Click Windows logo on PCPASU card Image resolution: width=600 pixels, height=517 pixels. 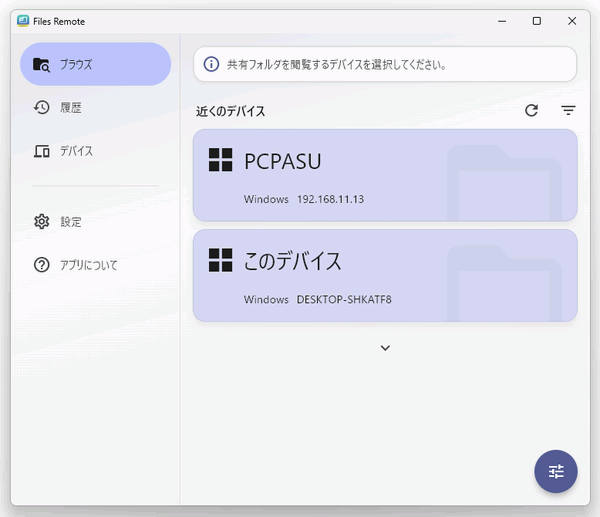(220, 160)
